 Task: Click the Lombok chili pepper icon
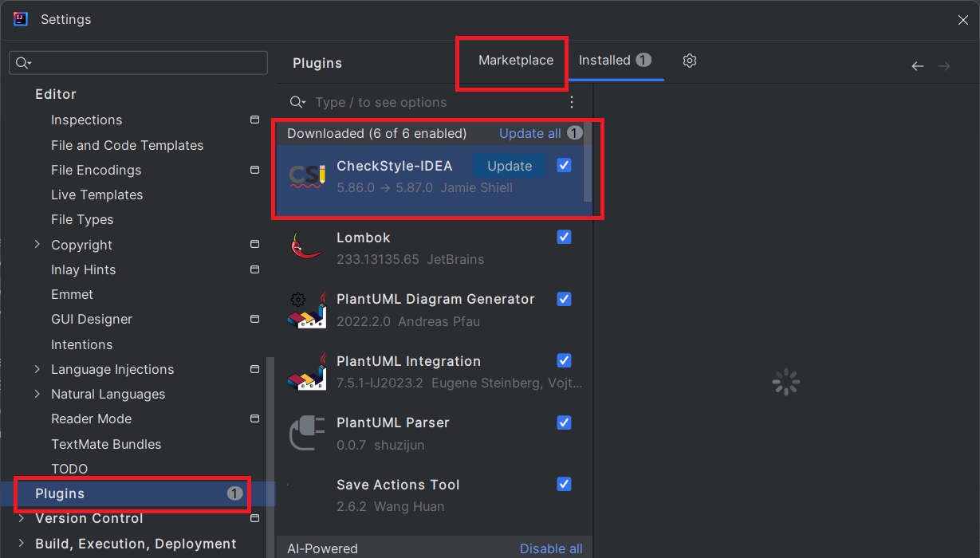coord(307,247)
